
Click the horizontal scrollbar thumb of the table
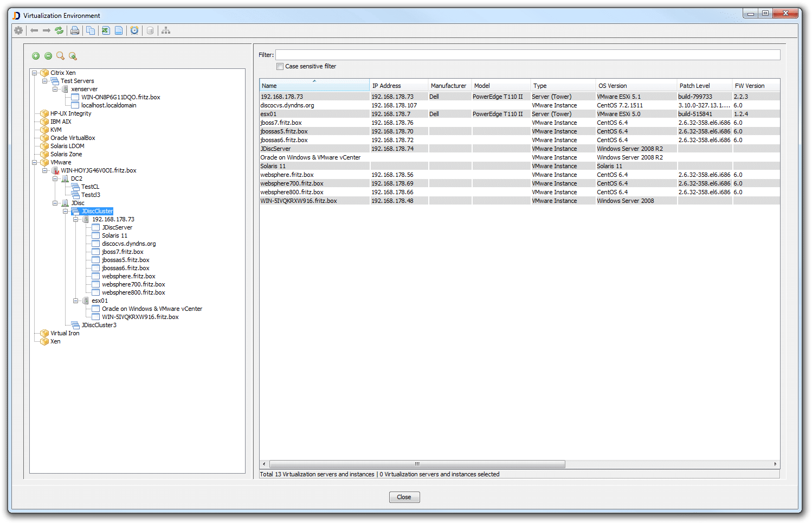pos(417,464)
